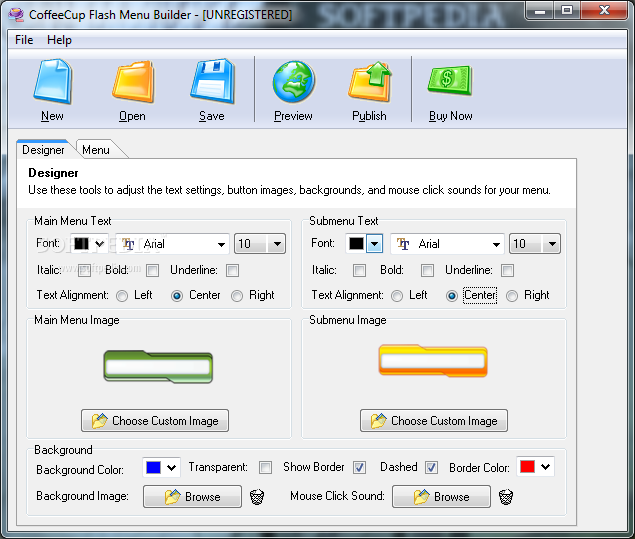The height and width of the screenshot is (539, 635).
Task: Switch to the Menu tab
Action: [96, 150]
